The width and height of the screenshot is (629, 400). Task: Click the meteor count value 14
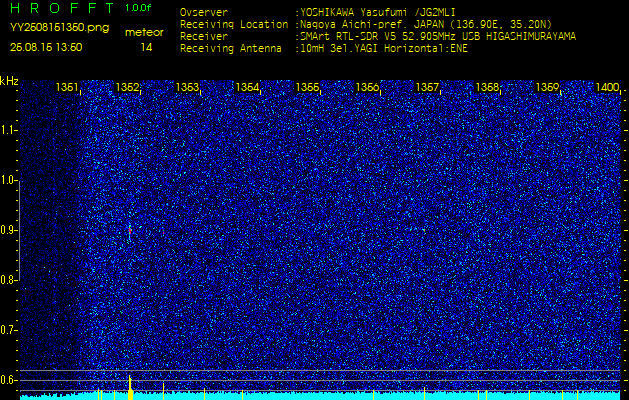146,48
